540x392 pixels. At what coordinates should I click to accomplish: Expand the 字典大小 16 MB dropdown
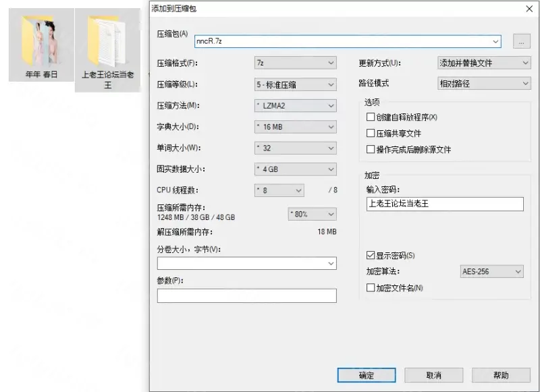(295, 127)
